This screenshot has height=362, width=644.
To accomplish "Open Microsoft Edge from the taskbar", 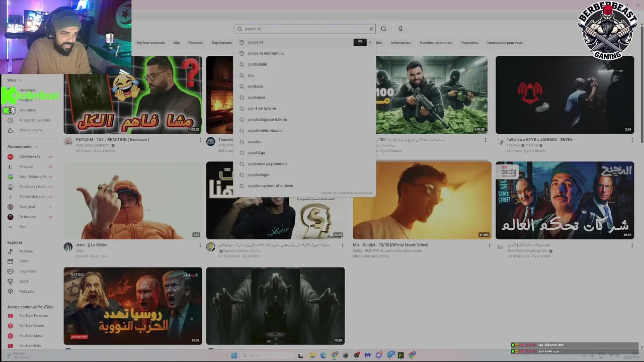I will [324, 355].
